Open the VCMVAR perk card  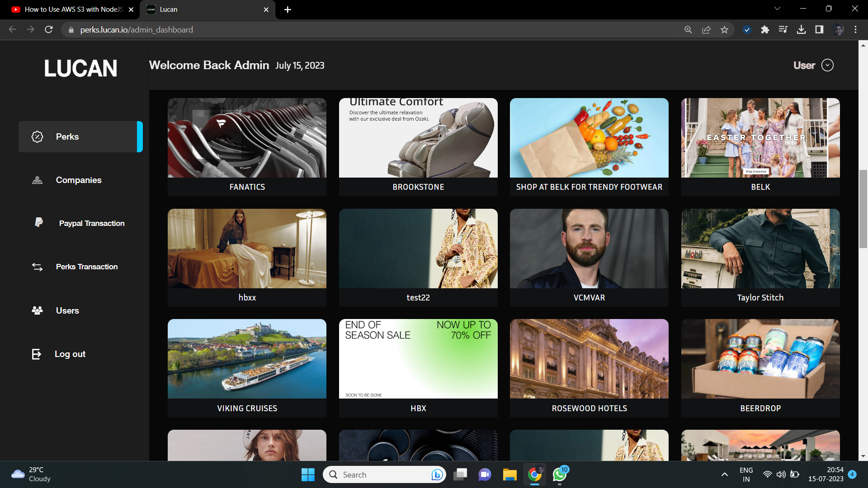[589, 258]
